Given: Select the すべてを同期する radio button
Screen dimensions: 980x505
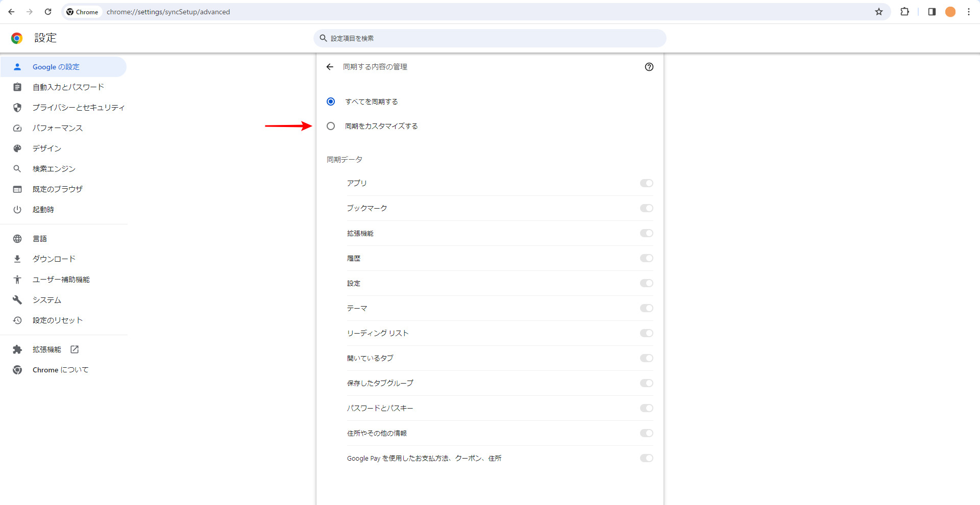Looking at the screenshot, I should click(331, 102).
